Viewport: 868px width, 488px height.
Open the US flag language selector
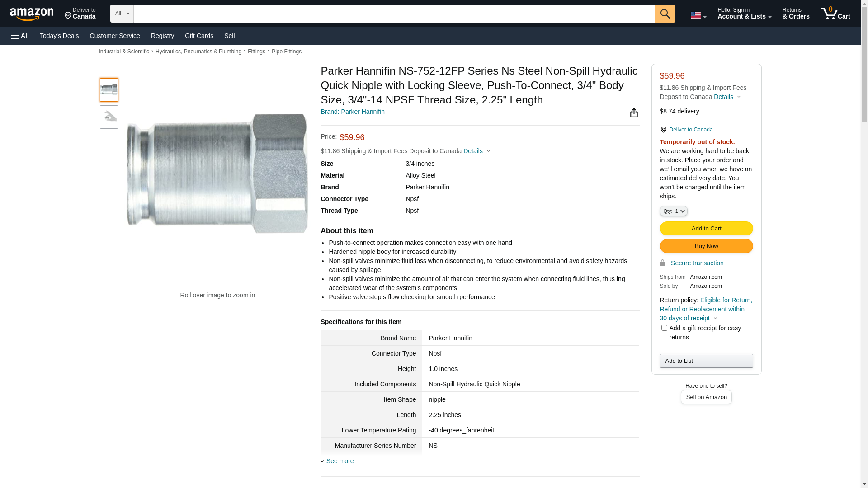pos(698,15)
